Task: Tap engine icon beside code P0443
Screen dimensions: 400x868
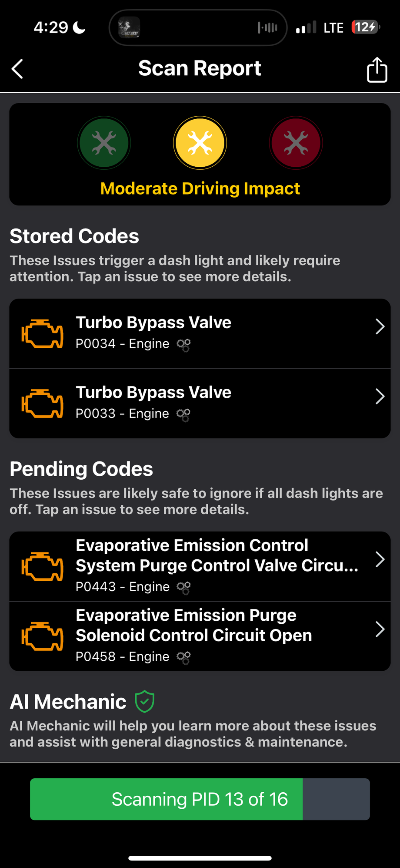Action: point(42,566)
